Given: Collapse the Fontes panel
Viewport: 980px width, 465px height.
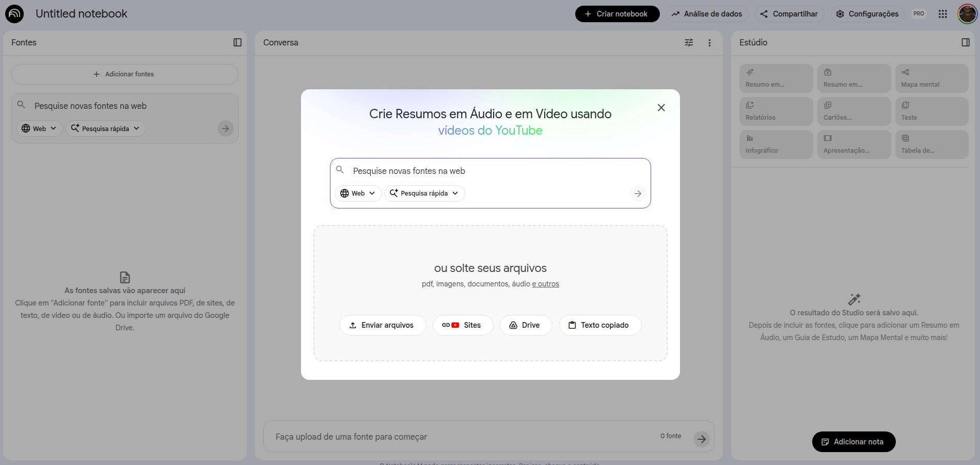Looking at the screenshot, I should coord(238,42).
